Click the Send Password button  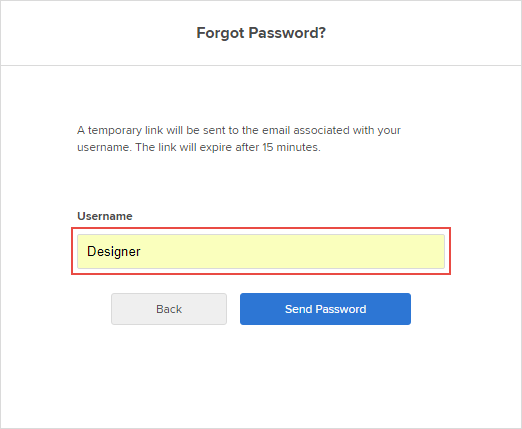pos(325,309)
